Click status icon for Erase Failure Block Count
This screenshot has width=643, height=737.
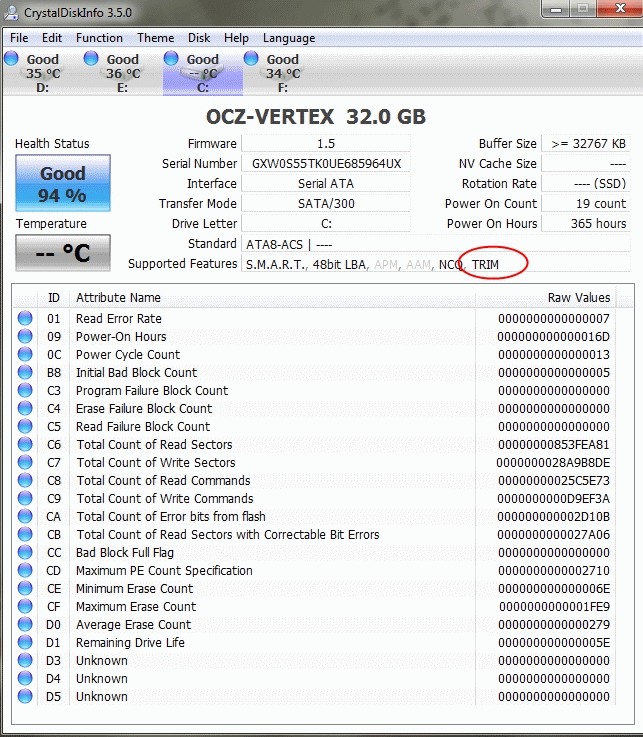[x=25, y=408]
